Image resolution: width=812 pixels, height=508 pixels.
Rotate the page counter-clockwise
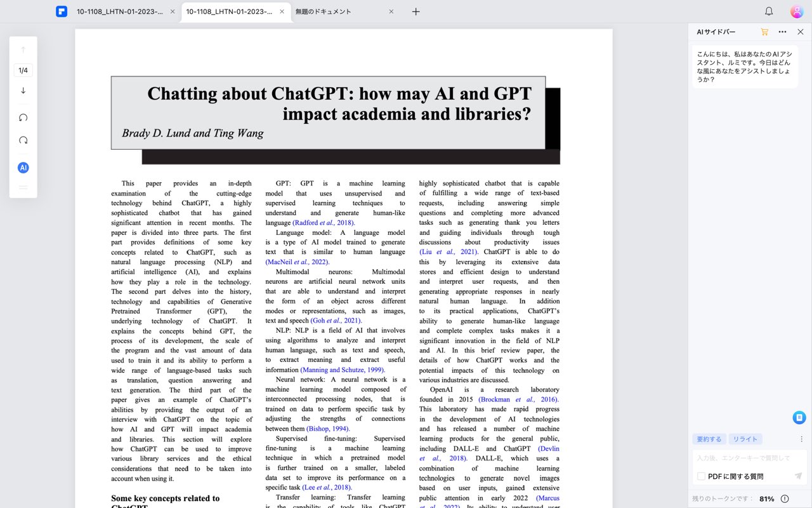coord(23,117)
